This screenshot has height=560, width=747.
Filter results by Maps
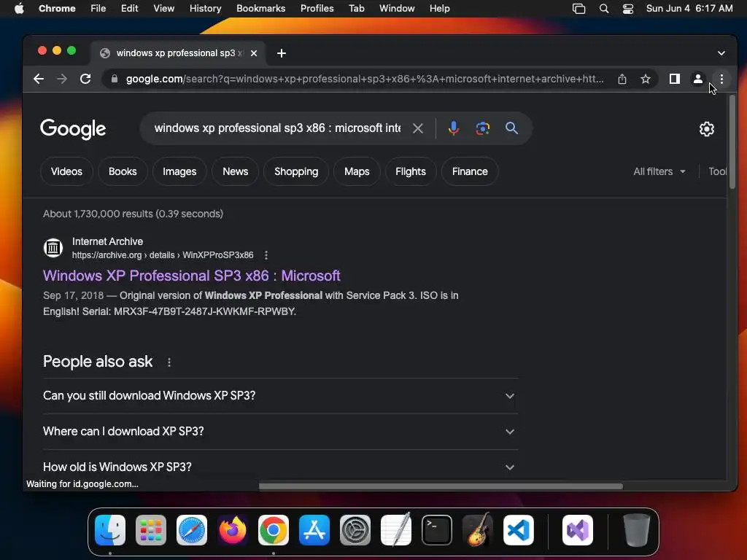[x=357, y=171]
